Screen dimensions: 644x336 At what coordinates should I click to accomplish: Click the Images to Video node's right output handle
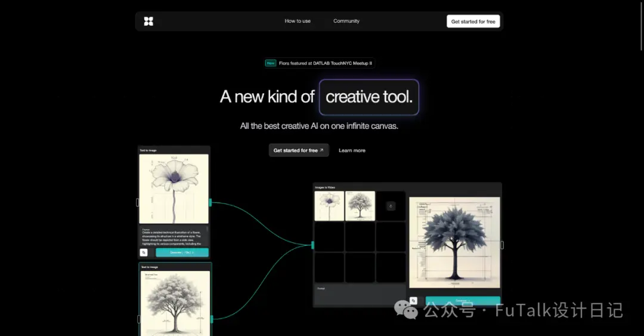tap(502, 245)
